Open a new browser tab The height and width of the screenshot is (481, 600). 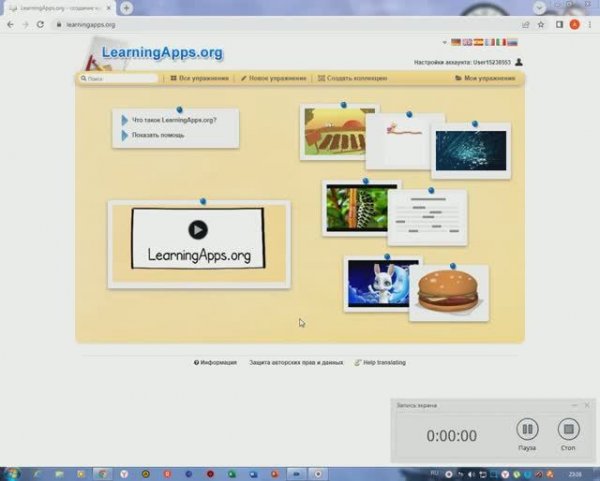126,8
